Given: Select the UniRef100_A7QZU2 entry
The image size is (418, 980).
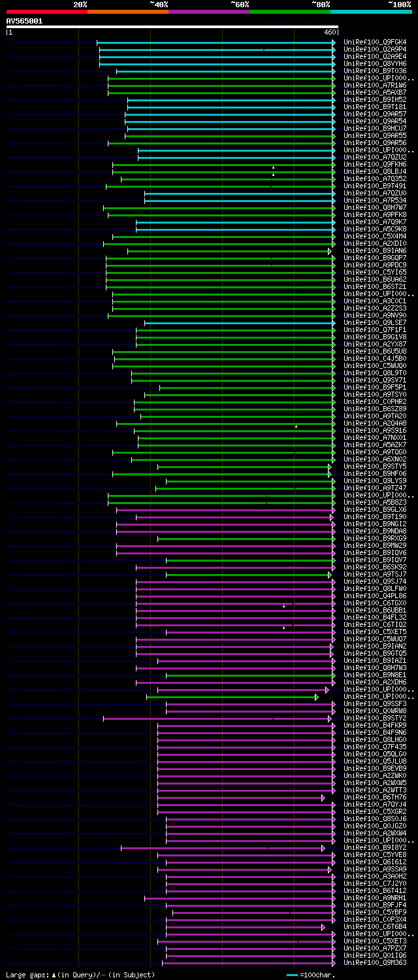Looking at the screenshot, I should coord(375,158).
